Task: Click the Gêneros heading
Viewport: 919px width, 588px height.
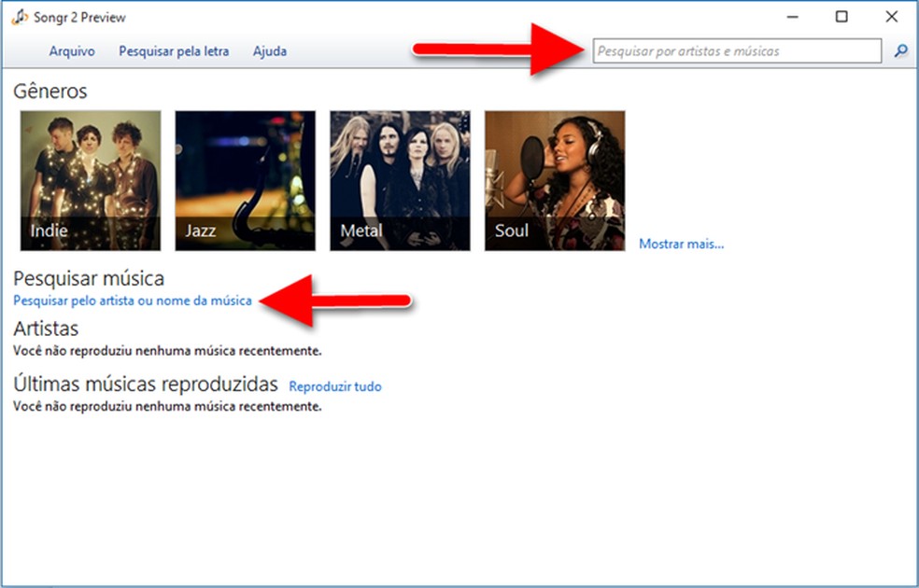Action: click(x=49, y=91)
